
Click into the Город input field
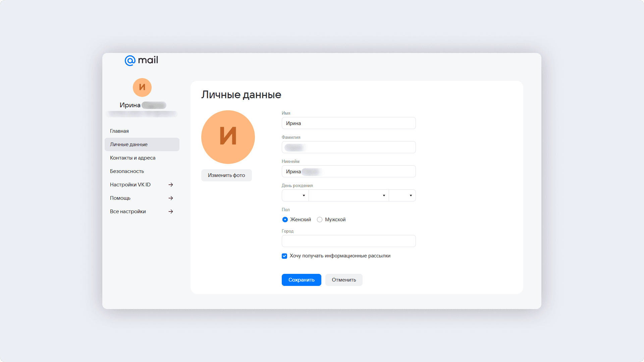click(x=348, y=241)
